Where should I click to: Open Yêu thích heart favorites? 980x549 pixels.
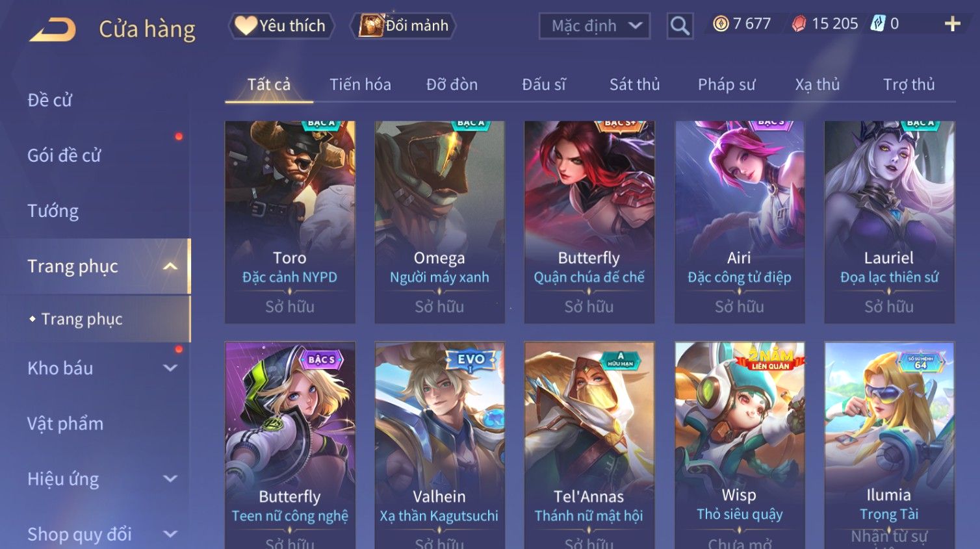(x=281, y=26)
